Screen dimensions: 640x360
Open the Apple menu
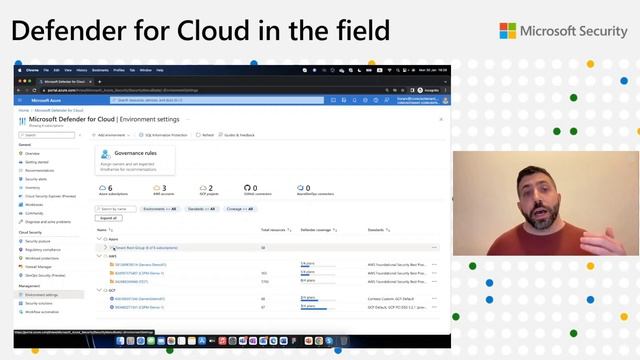(20, 70)
